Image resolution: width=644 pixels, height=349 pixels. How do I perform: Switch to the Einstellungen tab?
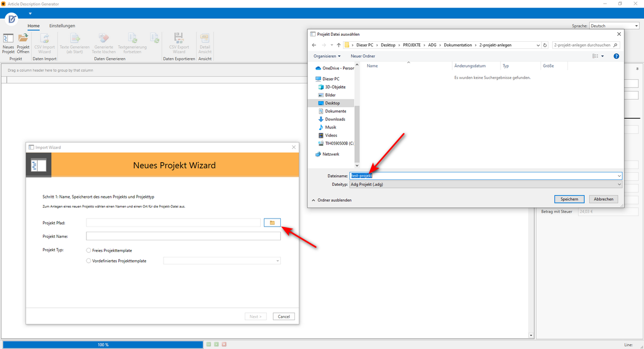(x=62, y=26)
